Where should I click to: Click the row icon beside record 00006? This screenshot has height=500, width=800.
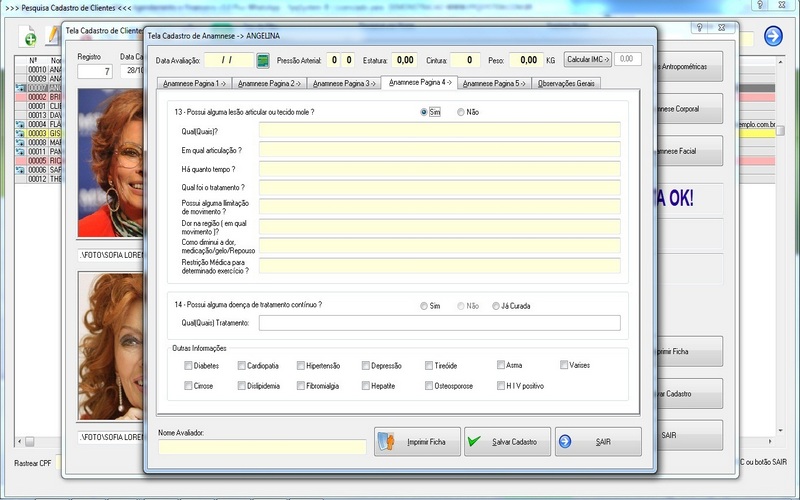[x=20, y=170]
